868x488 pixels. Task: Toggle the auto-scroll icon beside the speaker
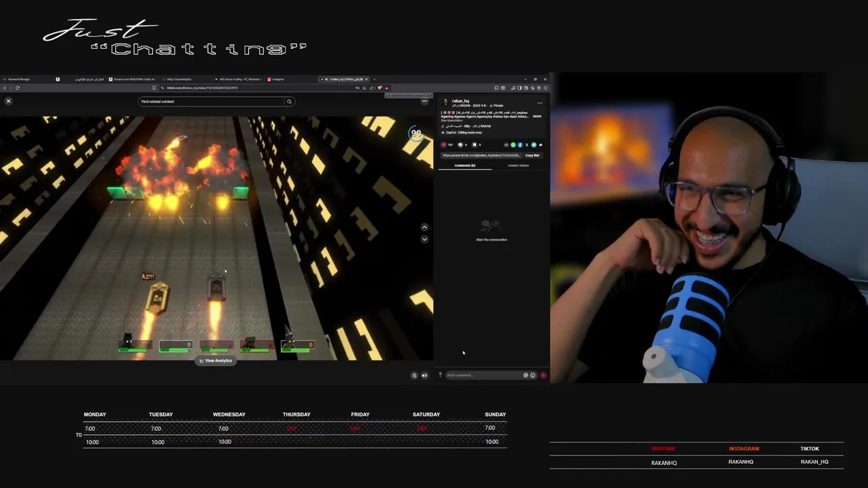coord(414,375)
